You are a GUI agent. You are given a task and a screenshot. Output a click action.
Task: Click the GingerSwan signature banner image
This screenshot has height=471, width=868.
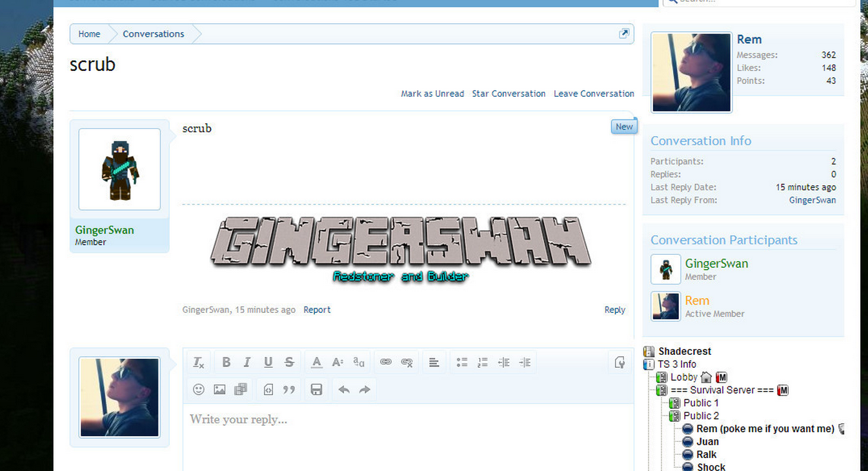point(401,250)
